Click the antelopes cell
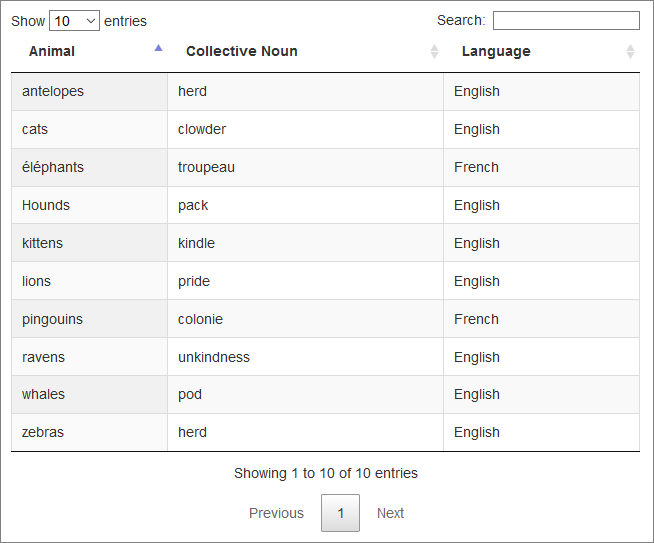Image resolution: width=654 pixels, height=543 pixels. click(x=53, y=92)
